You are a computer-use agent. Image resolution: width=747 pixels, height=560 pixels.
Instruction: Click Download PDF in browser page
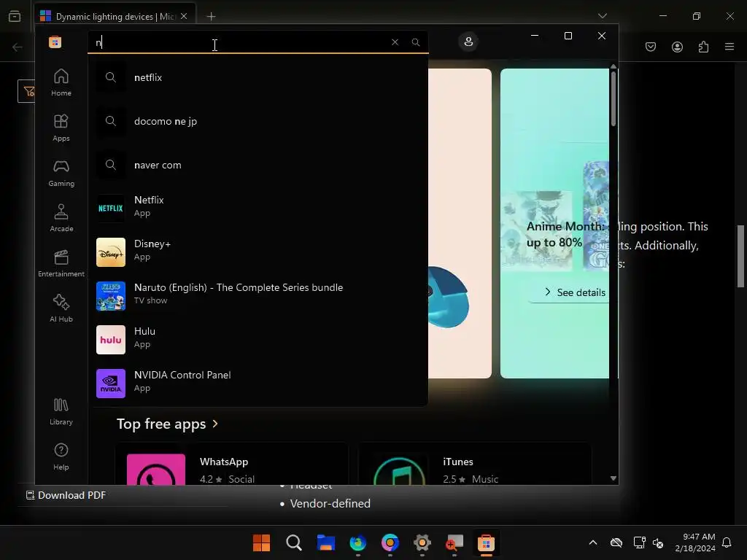click(x=66, y=495)
